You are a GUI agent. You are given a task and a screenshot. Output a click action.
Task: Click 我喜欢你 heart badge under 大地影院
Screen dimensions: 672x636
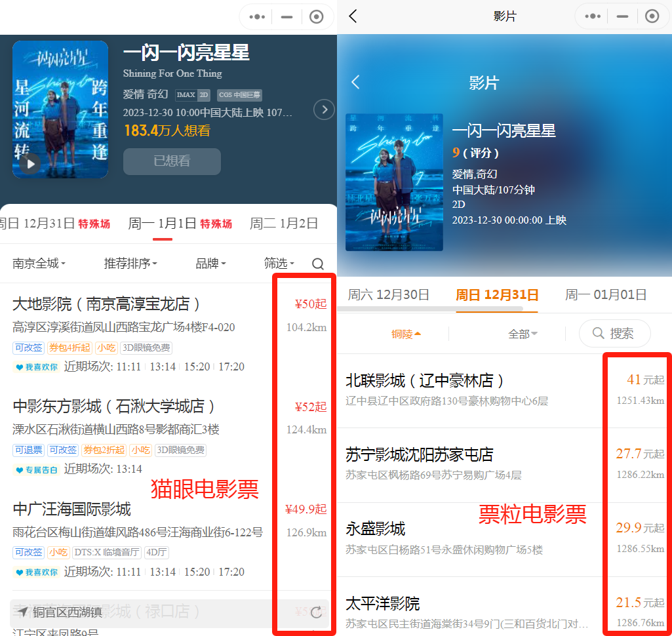(x=37, y=367)
